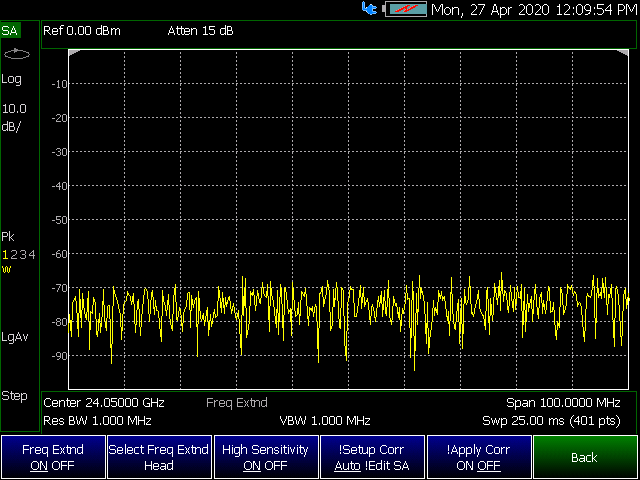
Task: Toggle the Apply Corr ON OFF softkey
Action: (x=479, y=457)
